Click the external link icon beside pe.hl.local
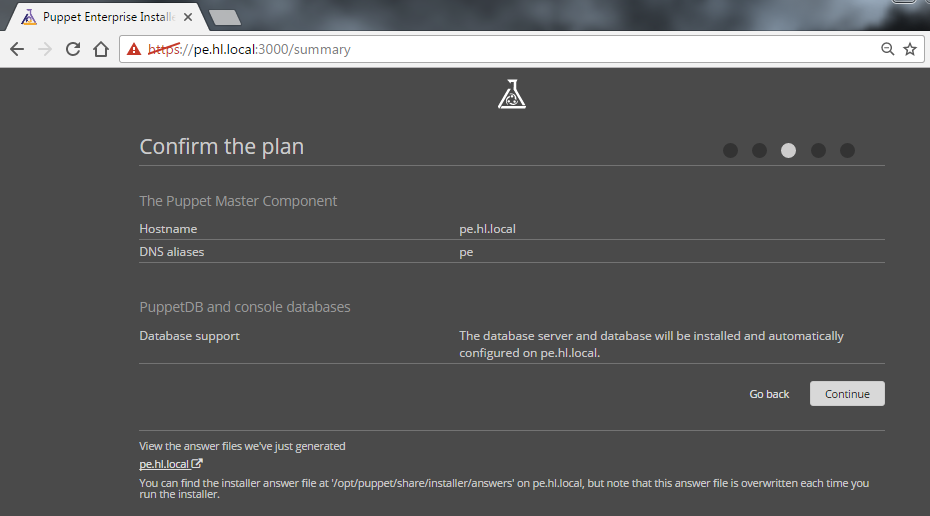The height and width of the screenshot is (516, 930). [197, 463]
